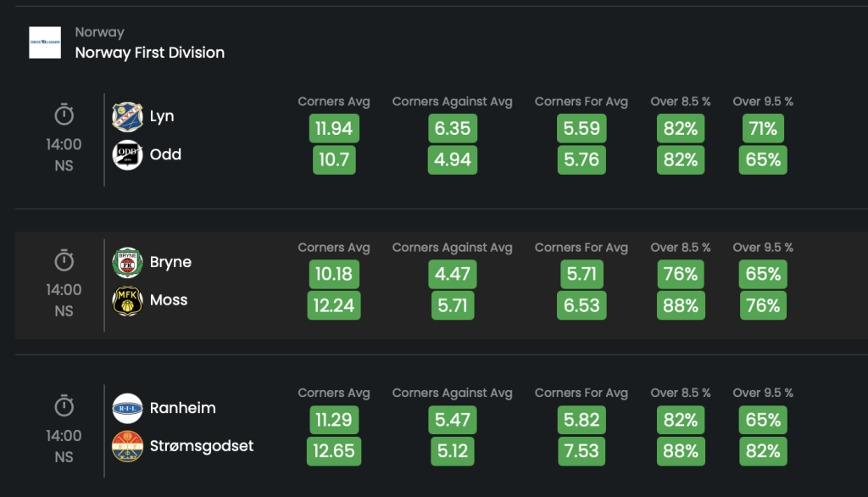This screenshot has width=868, height=497.
Task: Click the Strømsgodset team crest
Action: [127, 446]
